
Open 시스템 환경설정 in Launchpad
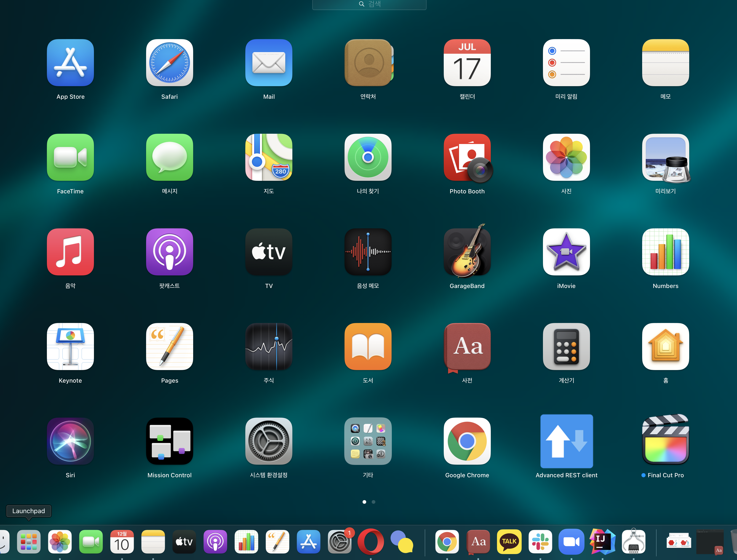[269, 441]
